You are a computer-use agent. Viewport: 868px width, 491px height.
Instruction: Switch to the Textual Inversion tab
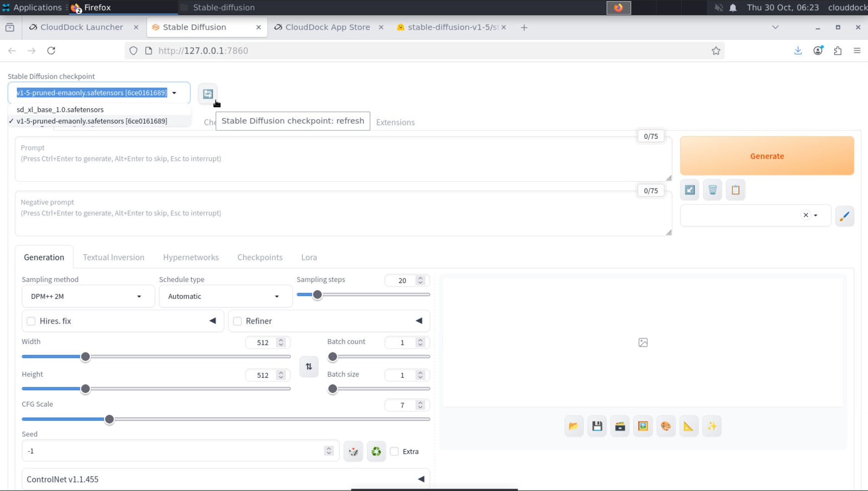(113, 257)
